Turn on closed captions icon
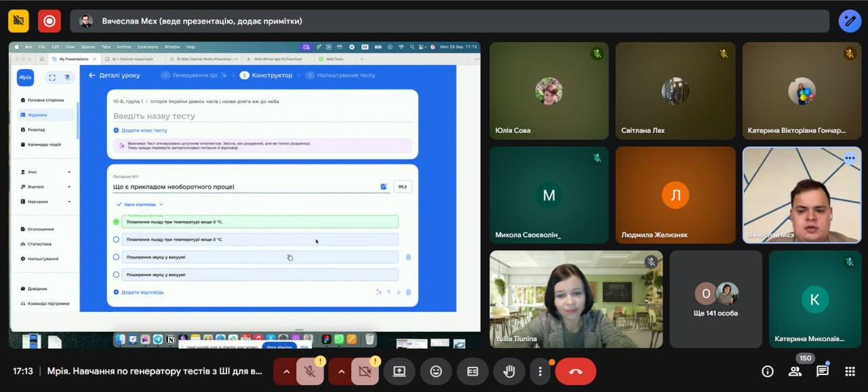This screenshot has width=868, height=392. [x=473, y=372]
